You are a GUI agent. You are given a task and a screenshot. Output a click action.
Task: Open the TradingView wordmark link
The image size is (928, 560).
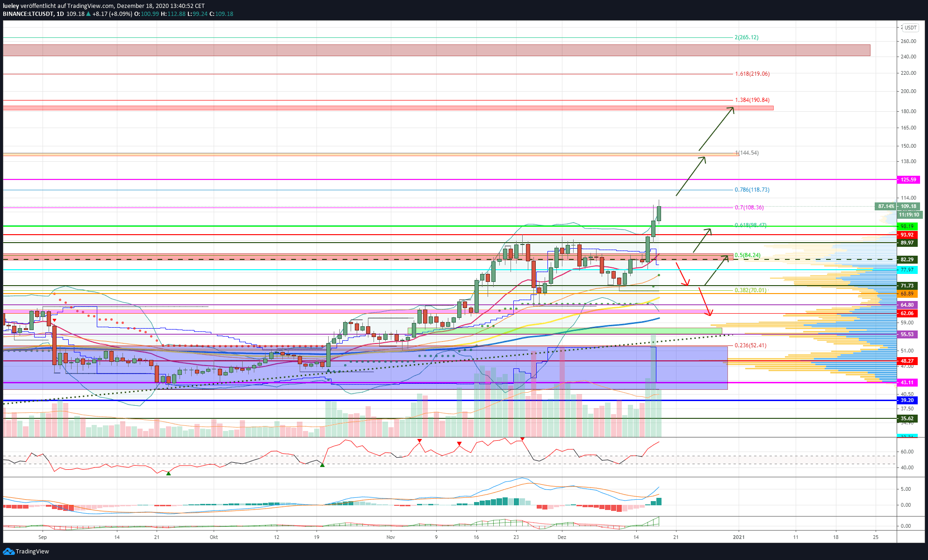32,552
